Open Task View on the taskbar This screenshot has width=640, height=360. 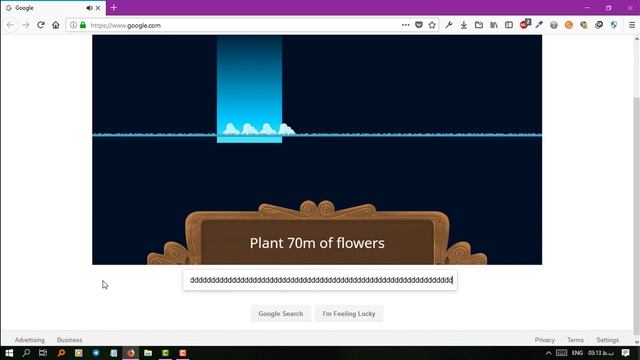pos(43,353)
